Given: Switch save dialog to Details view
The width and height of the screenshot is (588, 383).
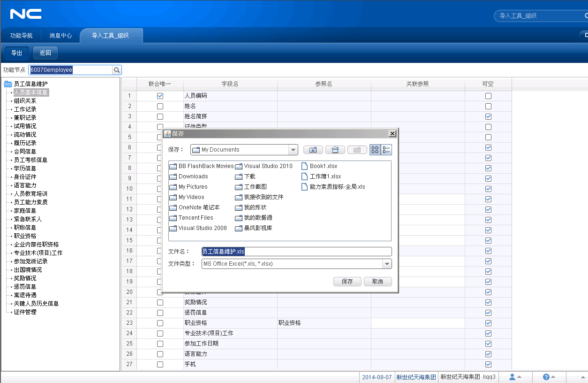Looking at the screenshot, I should point(386,150).
